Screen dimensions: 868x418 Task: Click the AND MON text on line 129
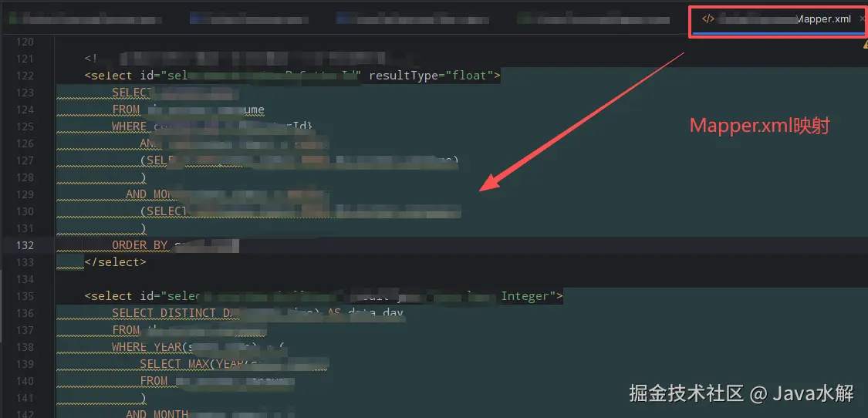click(x=150, y=194)
